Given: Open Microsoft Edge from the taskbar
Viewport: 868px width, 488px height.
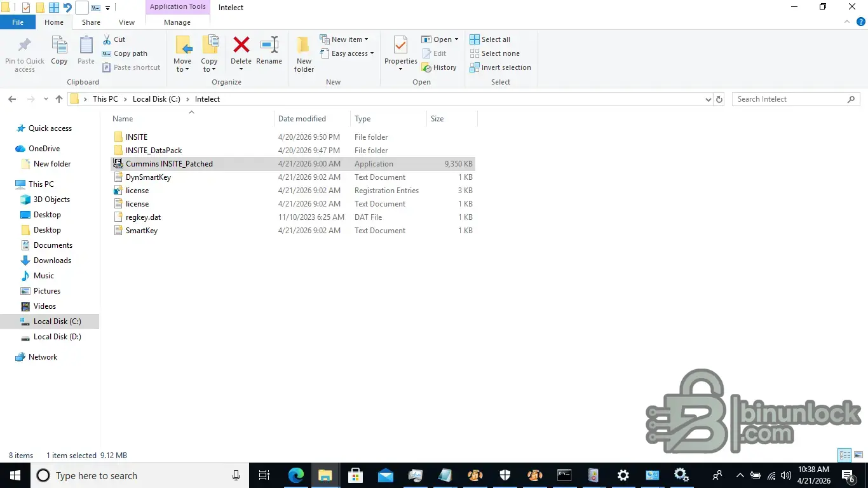Looking at the screenshot, I should 296,475.
